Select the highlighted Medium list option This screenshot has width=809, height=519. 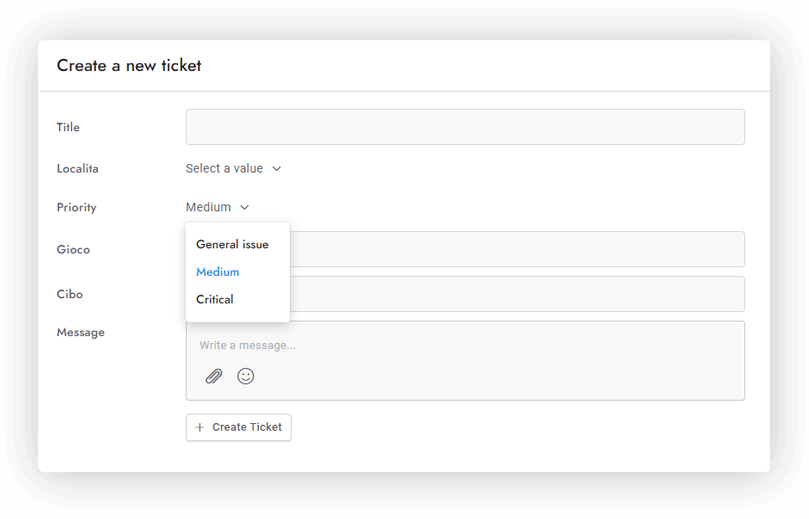tap(217, 272)
